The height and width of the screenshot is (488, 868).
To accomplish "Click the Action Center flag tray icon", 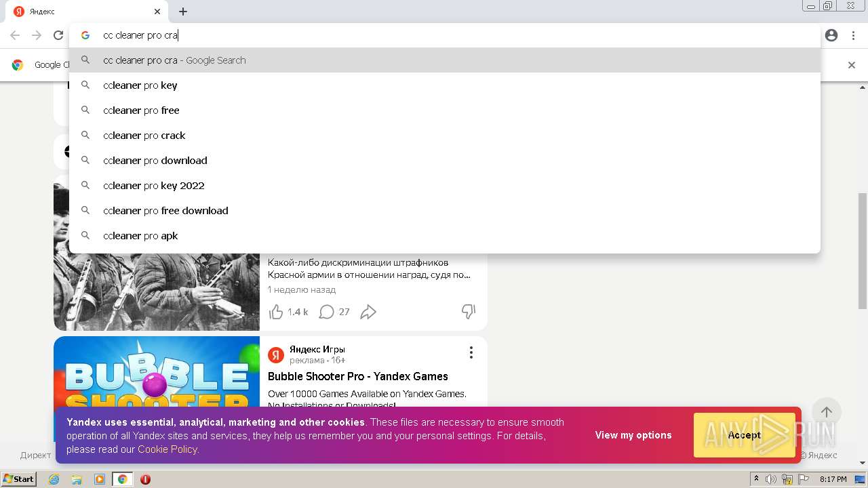I will click(x=802, y=479).
